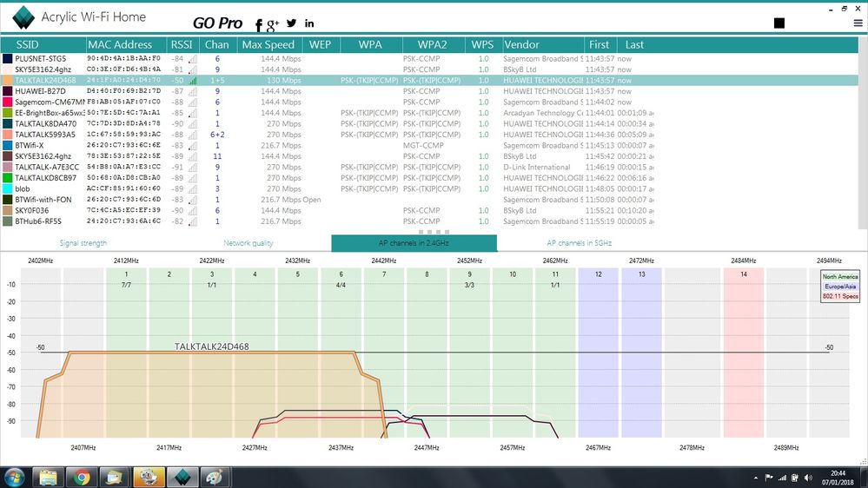Click the GO Pro upgrade link

point(217,23)
